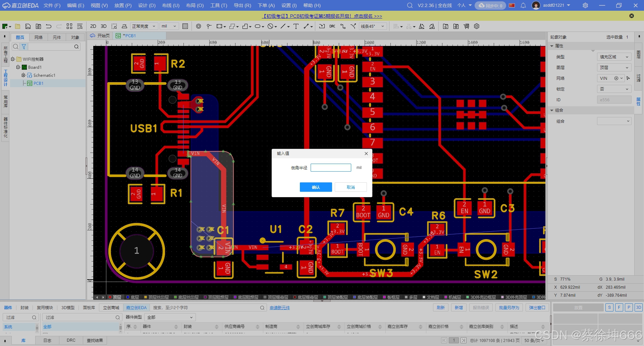Open the 图层 顶层 dropdown in properties
This screenshot has width=644, height=346.
614,68
